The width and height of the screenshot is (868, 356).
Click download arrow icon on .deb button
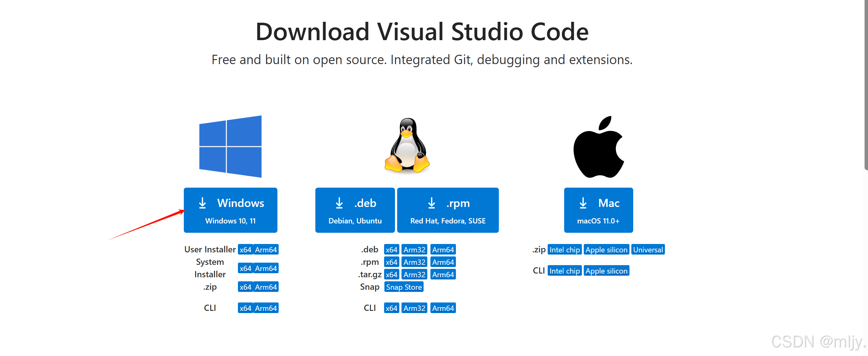point(339,203)
